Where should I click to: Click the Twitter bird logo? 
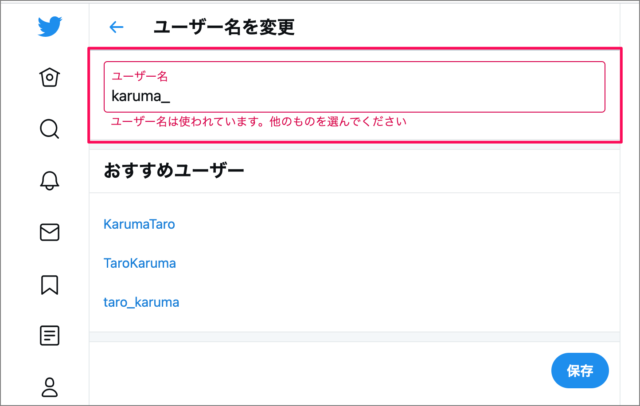50,26
